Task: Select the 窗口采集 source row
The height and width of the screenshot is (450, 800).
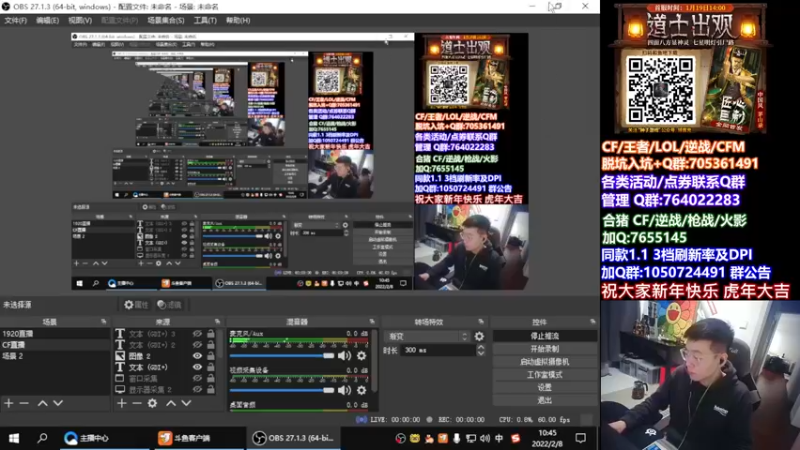Action: click(x=166, y=379)
